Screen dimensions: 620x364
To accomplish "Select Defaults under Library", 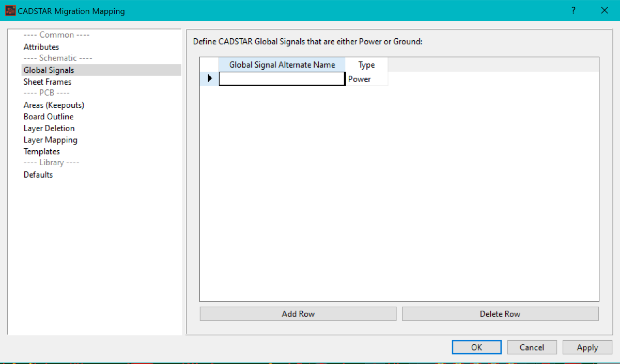I will (x=38, y=175).
